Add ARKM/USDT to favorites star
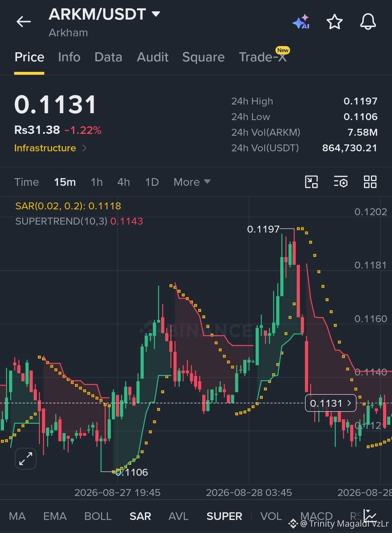Image resolution: width=392 pixels, height=533 pixels. [334, 22]
